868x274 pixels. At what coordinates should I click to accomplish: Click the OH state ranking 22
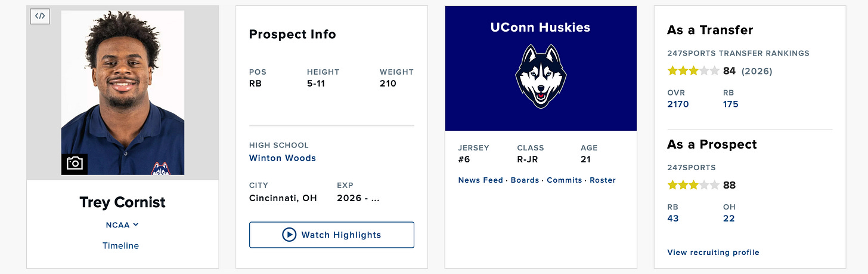728,218
